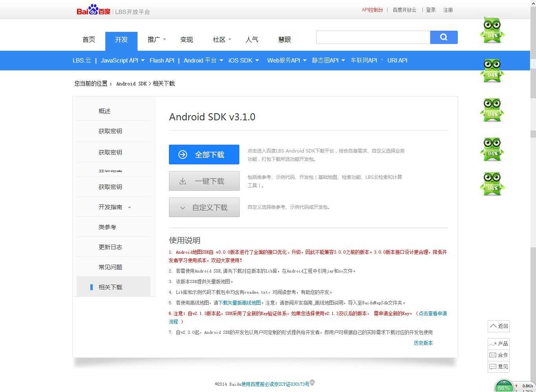Open the 历史版本 link
The image size is (536, 392).
[423, 343]
